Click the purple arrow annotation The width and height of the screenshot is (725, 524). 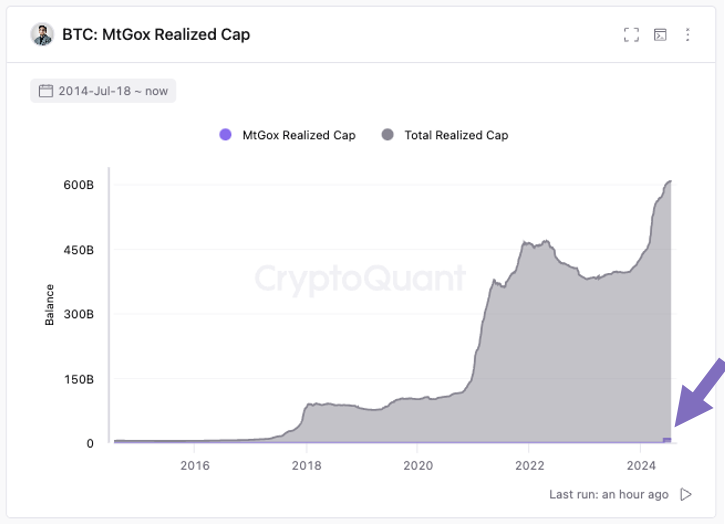point(700,393)
